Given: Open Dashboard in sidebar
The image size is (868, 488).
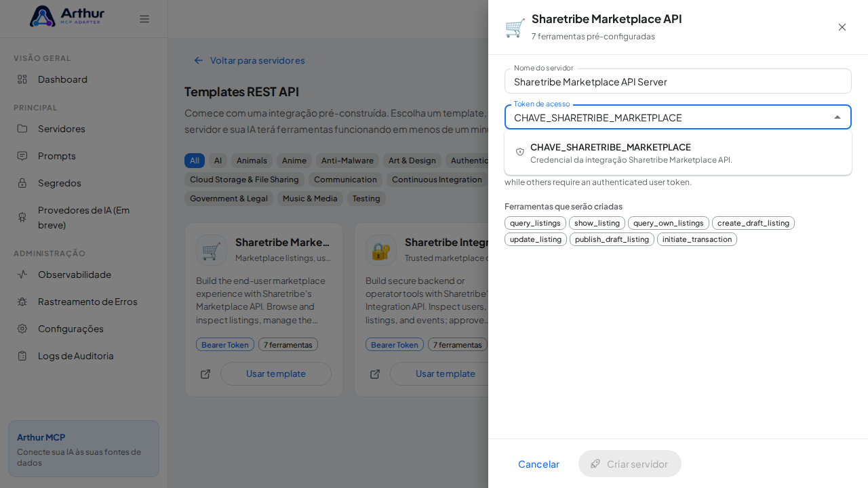Looking at the screenshot, I should point(84,79).
